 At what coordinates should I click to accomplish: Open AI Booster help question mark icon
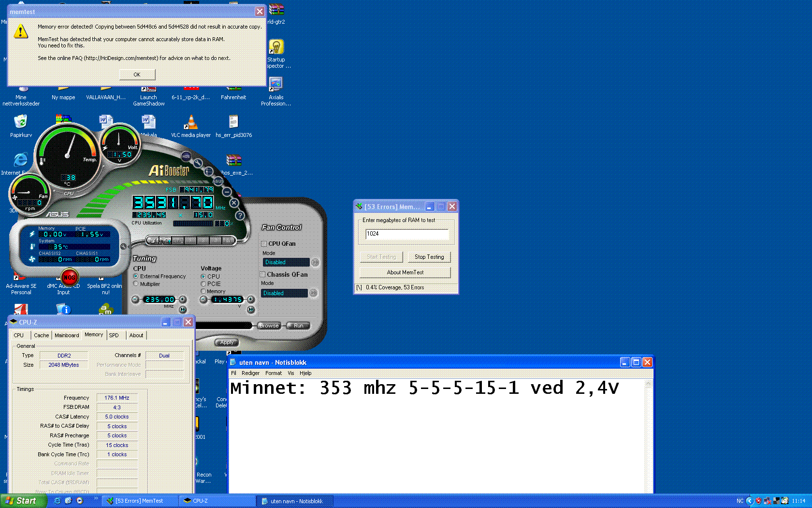(240, 215)
